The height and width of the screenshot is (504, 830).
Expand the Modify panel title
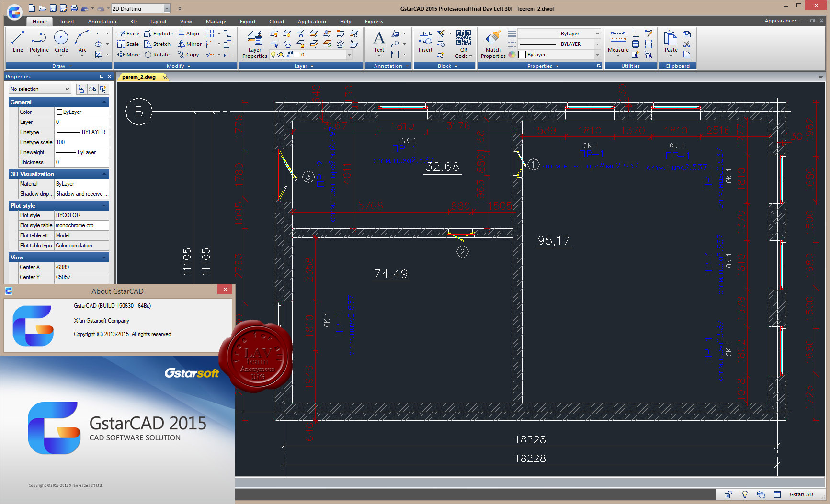176,66
